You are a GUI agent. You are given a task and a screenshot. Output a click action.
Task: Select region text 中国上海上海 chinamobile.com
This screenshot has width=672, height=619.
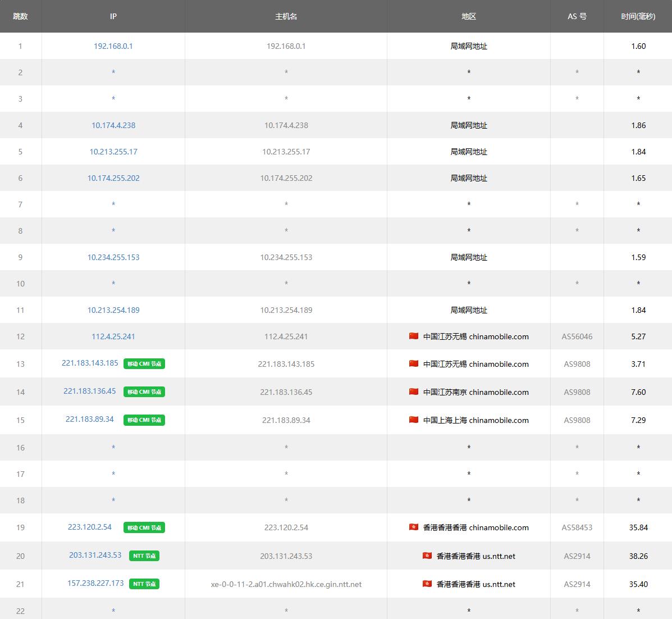pyautogui.click(x=476, y=420)
